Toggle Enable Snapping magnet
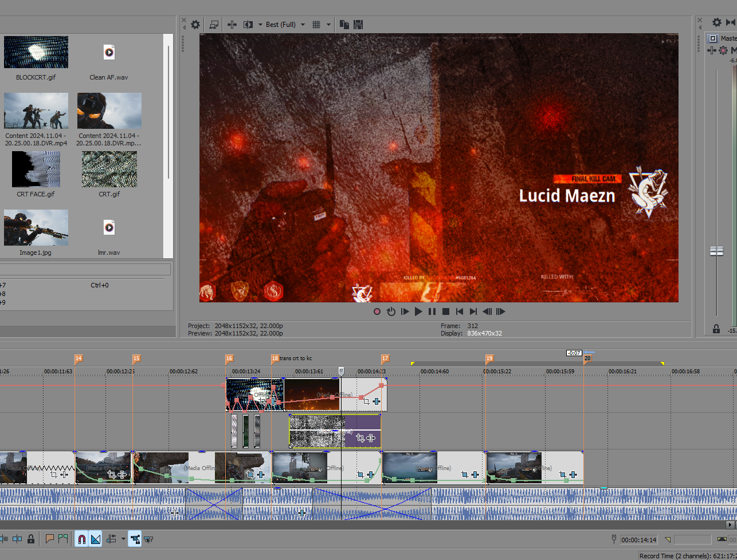Screen dimensions: 737x560 (x=81, y=539)
